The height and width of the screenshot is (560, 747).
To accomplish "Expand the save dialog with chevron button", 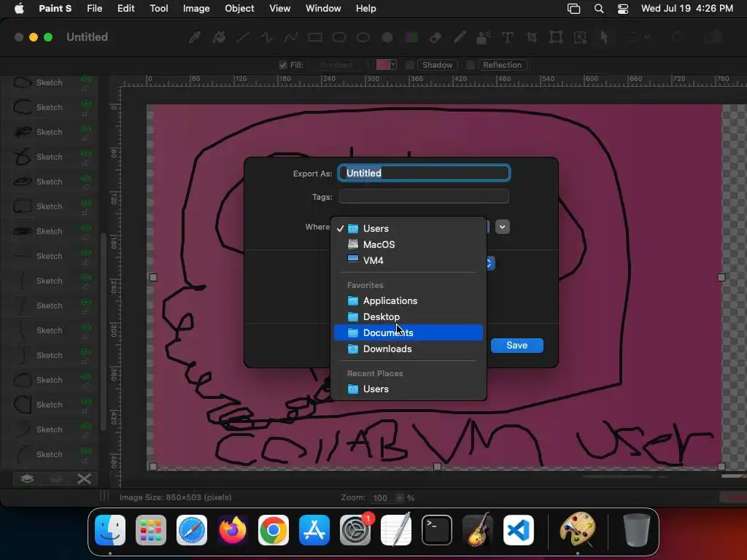I will 502,227.
